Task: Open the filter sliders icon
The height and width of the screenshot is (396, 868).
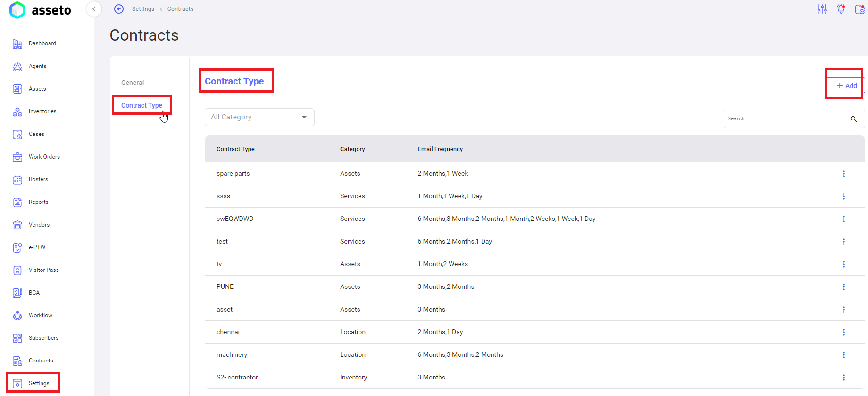Action: click(822, 9)
